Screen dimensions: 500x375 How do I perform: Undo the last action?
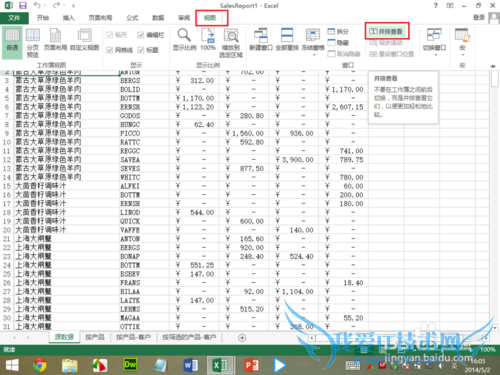pos(37,6)
